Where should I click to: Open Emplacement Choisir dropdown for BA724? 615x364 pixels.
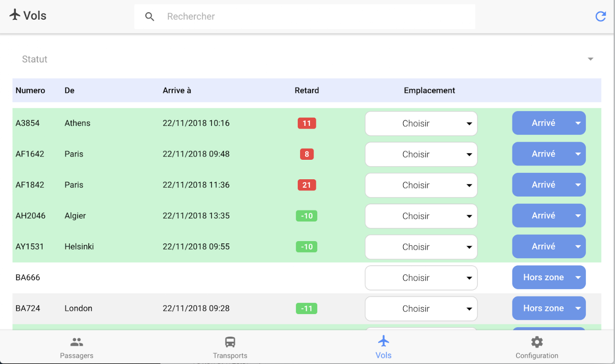pyautogui.click(x=421, y=309)
